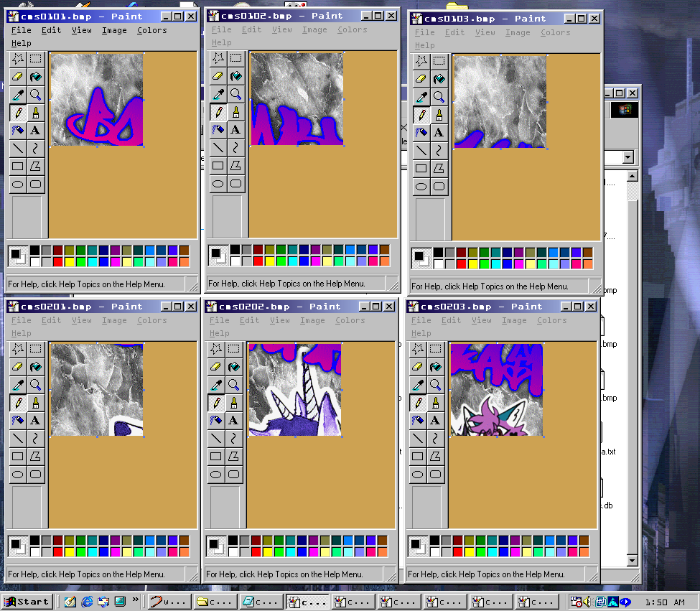Pick Fill With Color tool in cms0202.bmp
Image resolution: width=700 pixels, height=611 pixels.
click(234, 366)
